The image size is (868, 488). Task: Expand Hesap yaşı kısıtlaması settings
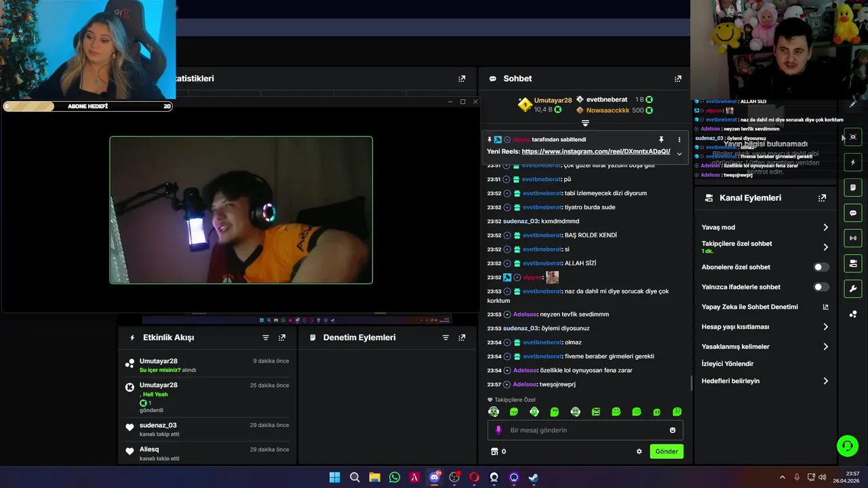(825, 327)
